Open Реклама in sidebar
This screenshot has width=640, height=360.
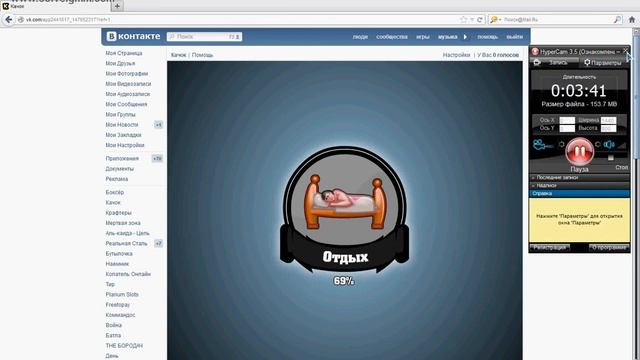coord(117,179)
